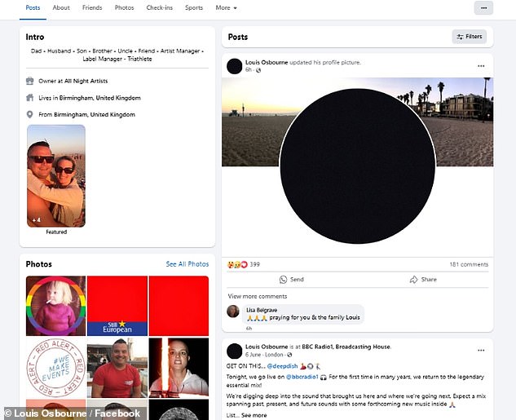Click the public globe icon beside 6h
The image size is (516, 420).
click(x=258, y=70)
